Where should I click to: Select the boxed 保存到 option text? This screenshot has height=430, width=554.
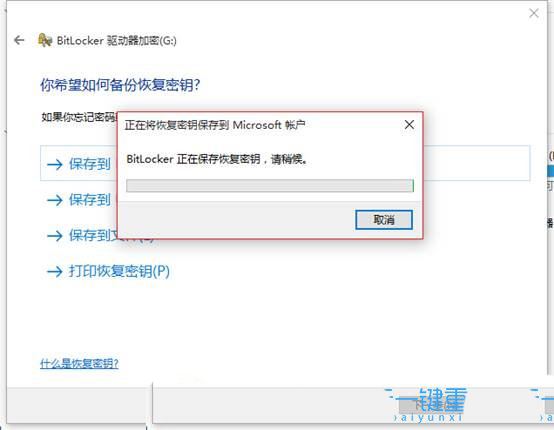[x=90, y=164]
